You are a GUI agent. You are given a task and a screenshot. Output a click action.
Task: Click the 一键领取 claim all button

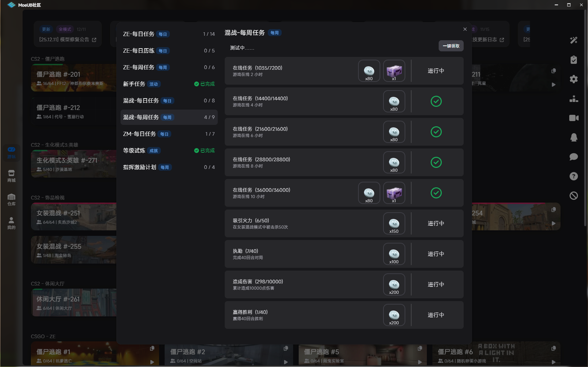click(451, 46)
